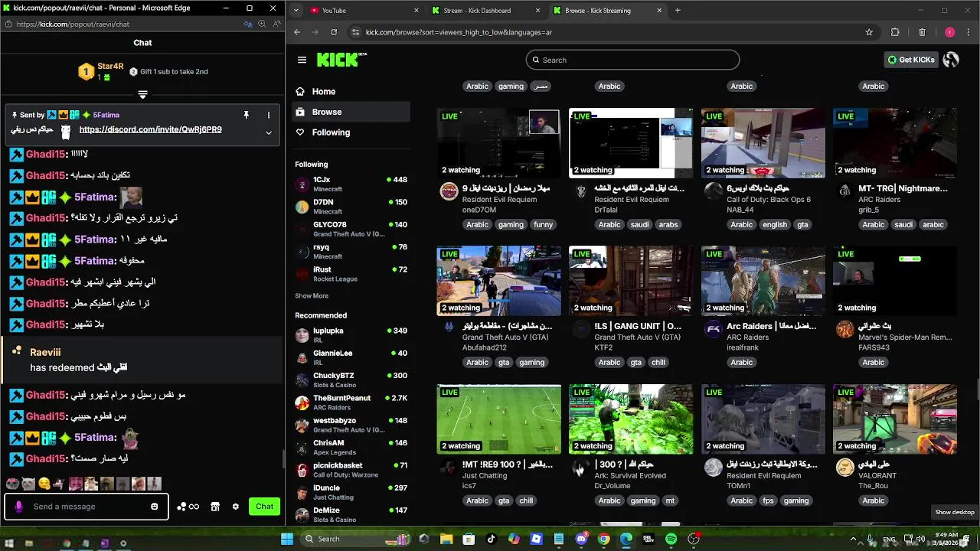Click fps tag under TOMn1 stream
This screenshot has height=551, width=980.
[768, 501]
